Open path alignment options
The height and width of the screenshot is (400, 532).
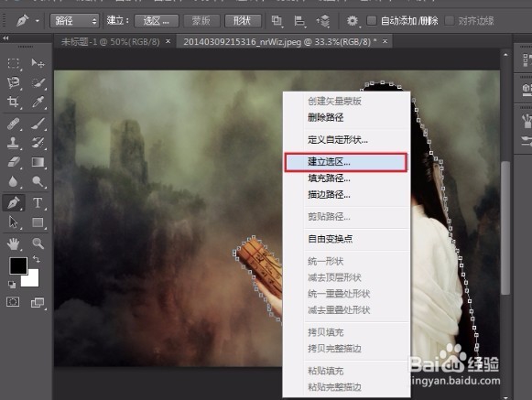(299, 21)
